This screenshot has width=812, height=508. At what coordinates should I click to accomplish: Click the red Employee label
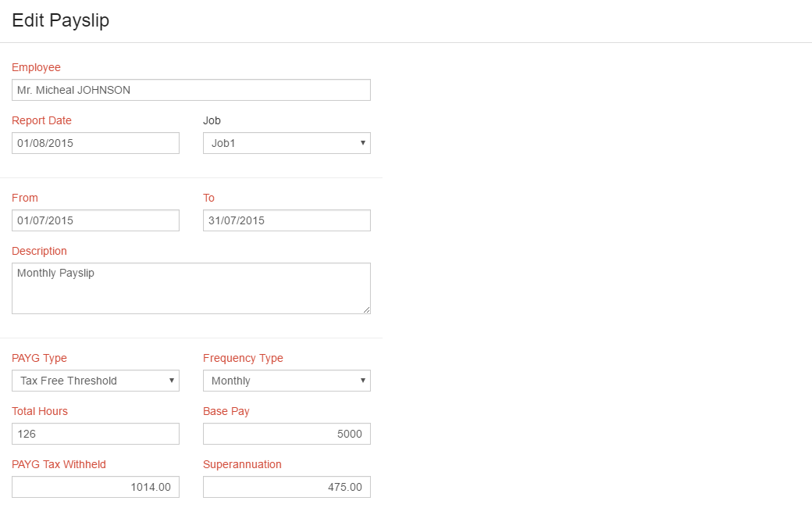(x=36, y=67)
